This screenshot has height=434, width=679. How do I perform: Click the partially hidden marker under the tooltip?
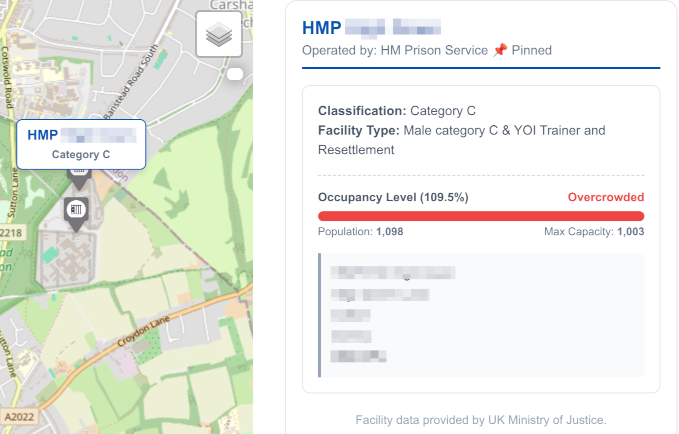[x=78, y=174]
